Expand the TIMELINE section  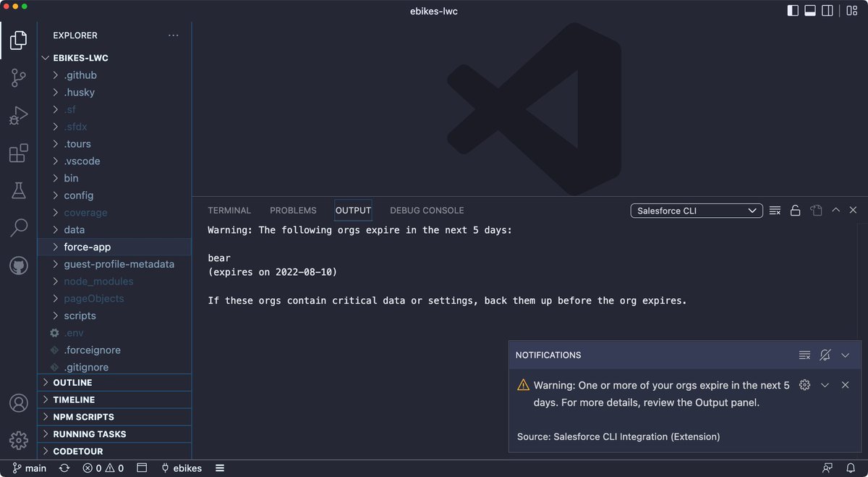[x=114, y=400]
